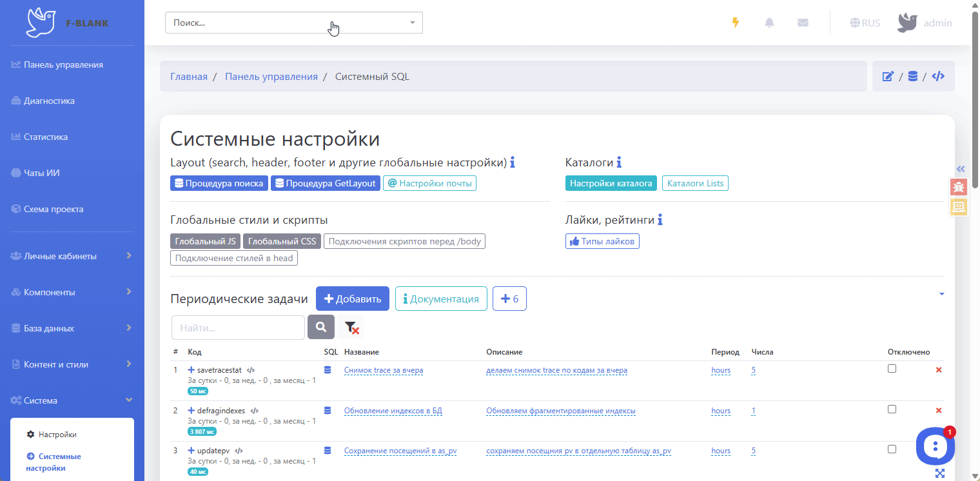This screenshot has width=980, height=481.
Task: Go to Чаты ИИ in sidebar
Action: coord(41,173)
